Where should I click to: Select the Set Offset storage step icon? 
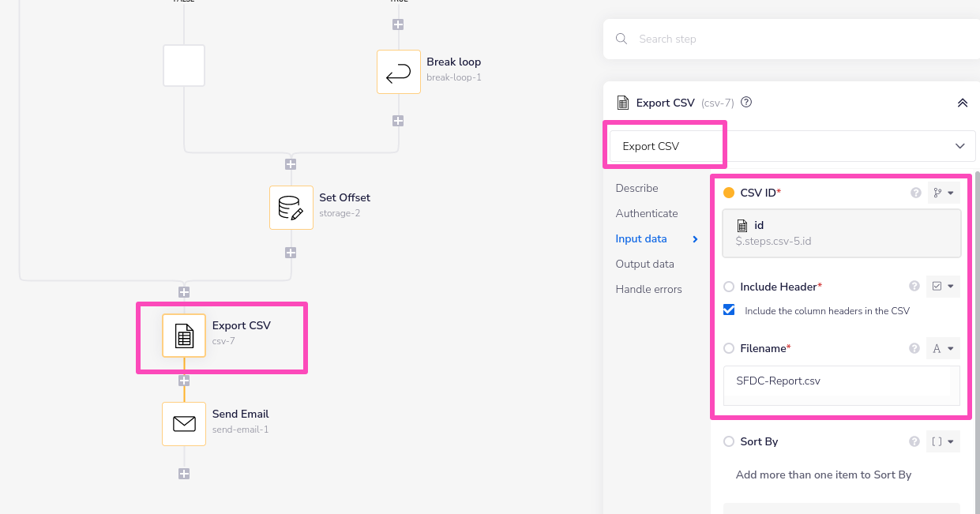click(x=291, y=208)
